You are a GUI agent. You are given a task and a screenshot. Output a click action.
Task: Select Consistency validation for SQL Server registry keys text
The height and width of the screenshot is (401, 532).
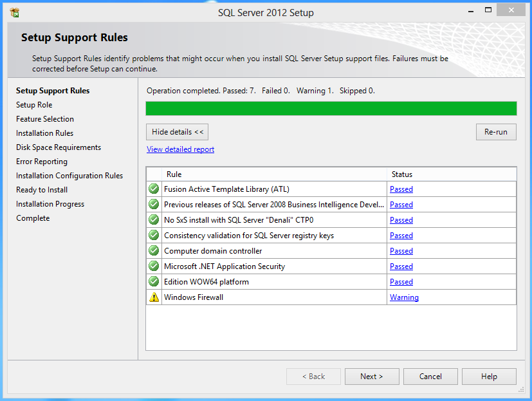point(249,236)
